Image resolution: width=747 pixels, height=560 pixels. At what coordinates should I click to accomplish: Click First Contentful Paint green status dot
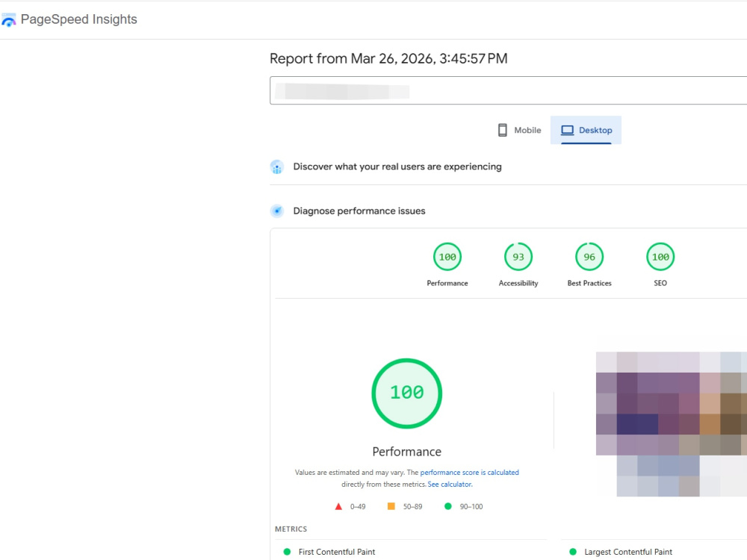coord(287,552)
